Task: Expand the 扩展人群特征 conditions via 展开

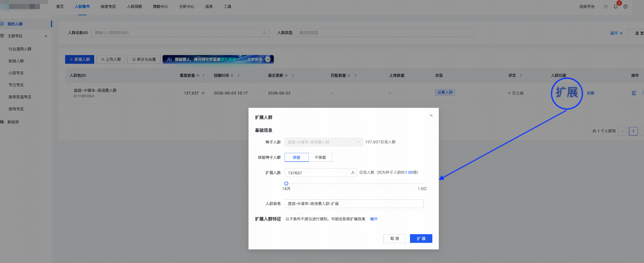Action: click(373, 219)
